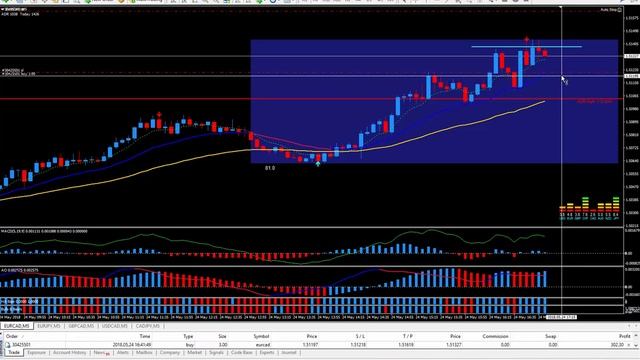Viewport: 640px width, 360px height.
Task: Click the green buy arrow below the lowest candle
Action: (318, 164)
